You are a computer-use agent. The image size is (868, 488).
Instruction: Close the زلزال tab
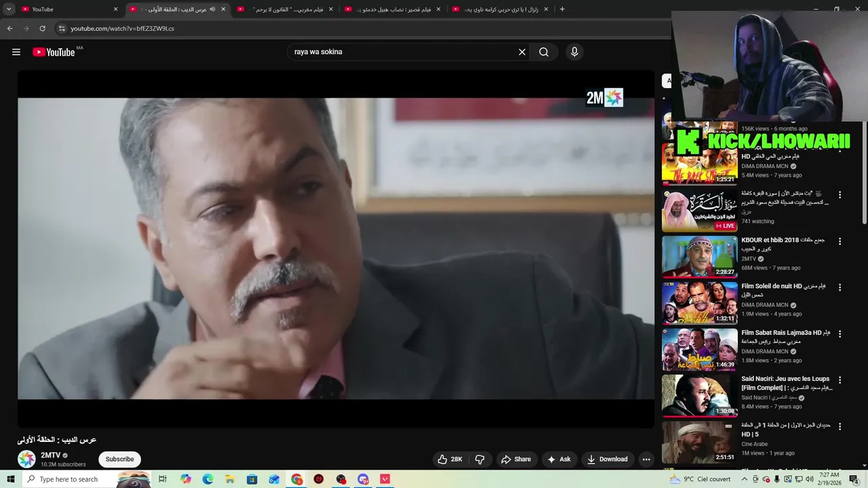(x=546, y=9)
